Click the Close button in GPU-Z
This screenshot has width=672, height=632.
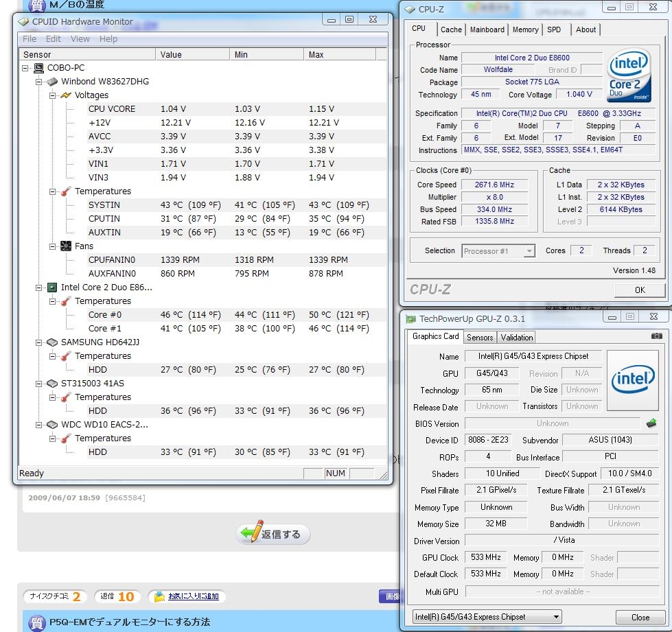click(640, 617)
